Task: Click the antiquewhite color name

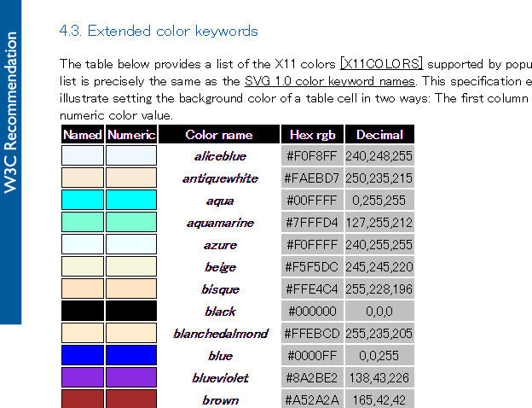Action: 220,178
